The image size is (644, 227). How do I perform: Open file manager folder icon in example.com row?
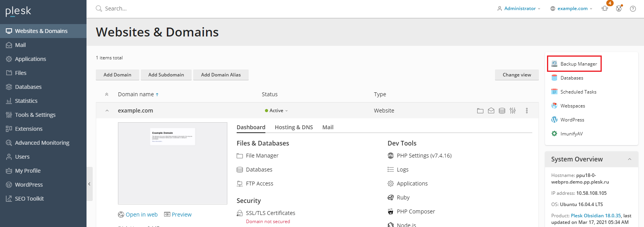(480, 111)
